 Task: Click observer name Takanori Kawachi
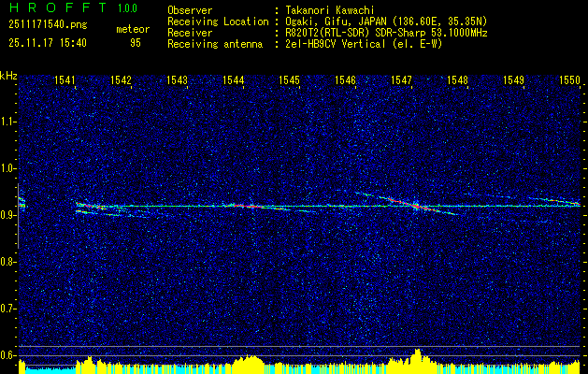click(x=330, y=11)
